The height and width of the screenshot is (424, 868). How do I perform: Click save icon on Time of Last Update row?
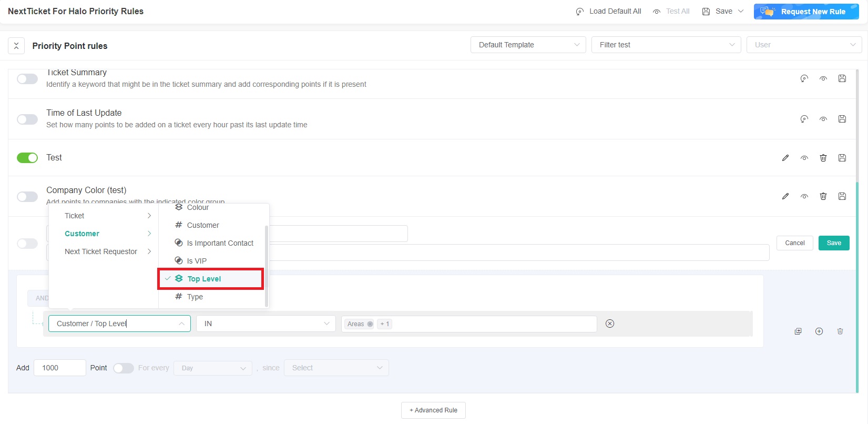pos(842,119)
